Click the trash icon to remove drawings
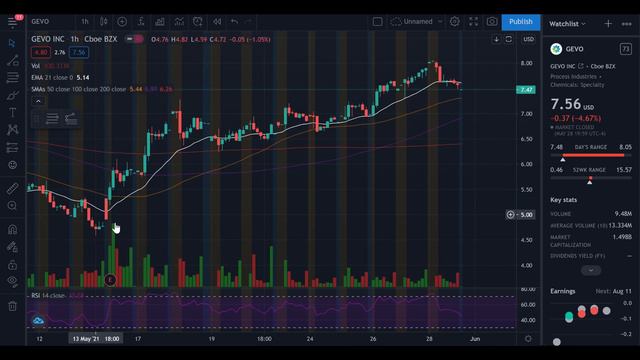Screen dimensions: 640x360 click(12, 306)
